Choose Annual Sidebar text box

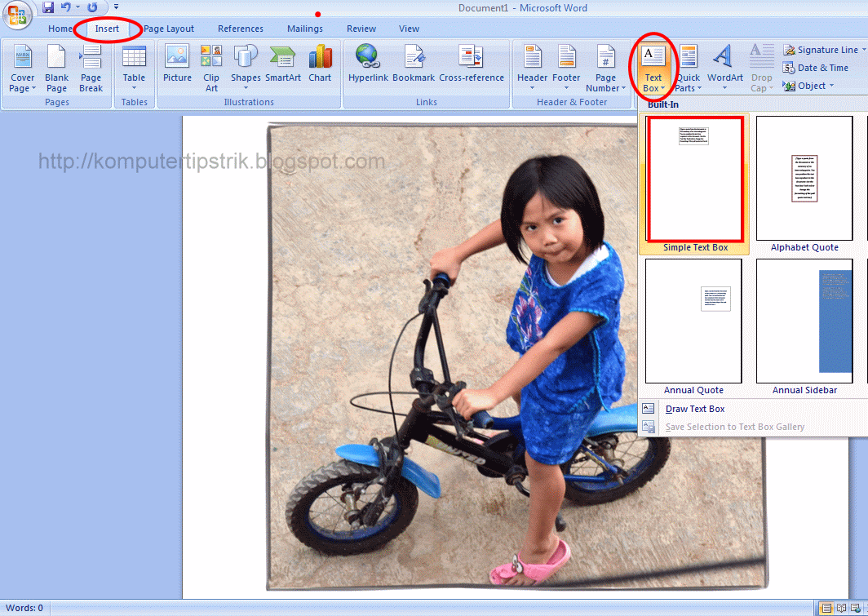click(804, 326)
